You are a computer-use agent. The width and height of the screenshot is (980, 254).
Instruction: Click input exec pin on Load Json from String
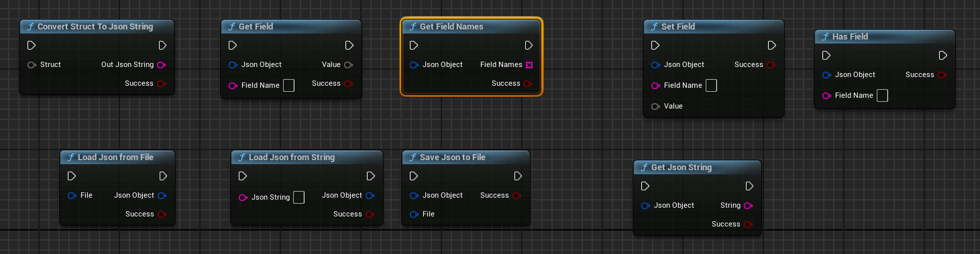click(x=243, y=176)
